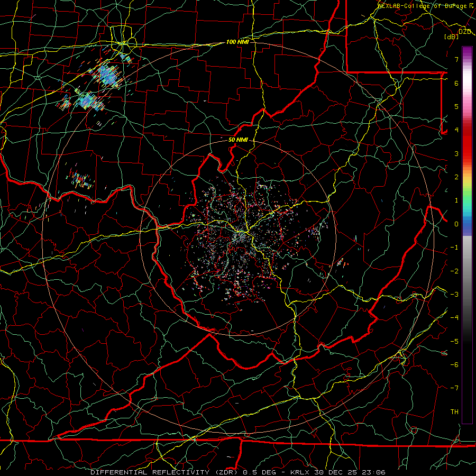The width and height of the screenshot is (476, 476).
Task: Click the "2" value on color scale
Action: tap(456, 177)
